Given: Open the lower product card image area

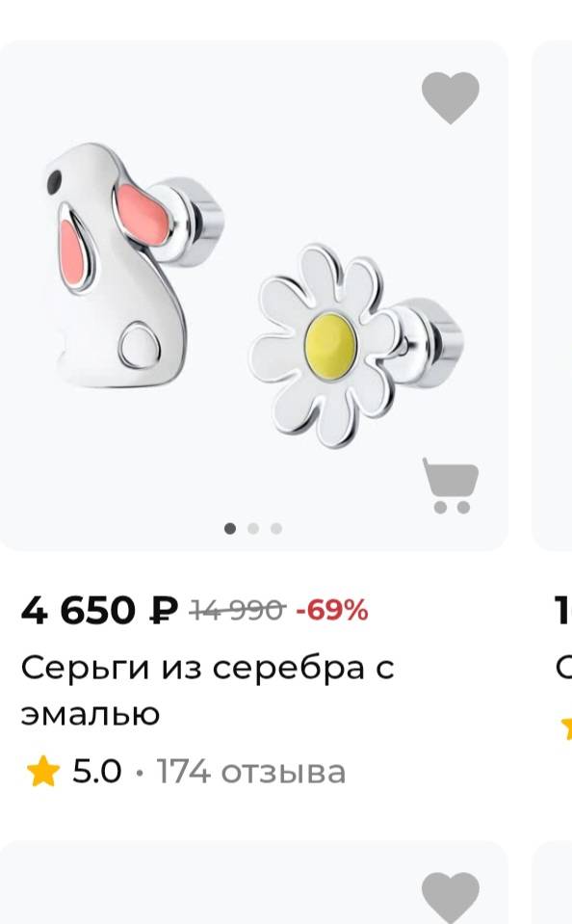Looking at the screenshot, I should click(x=254, y=883).
